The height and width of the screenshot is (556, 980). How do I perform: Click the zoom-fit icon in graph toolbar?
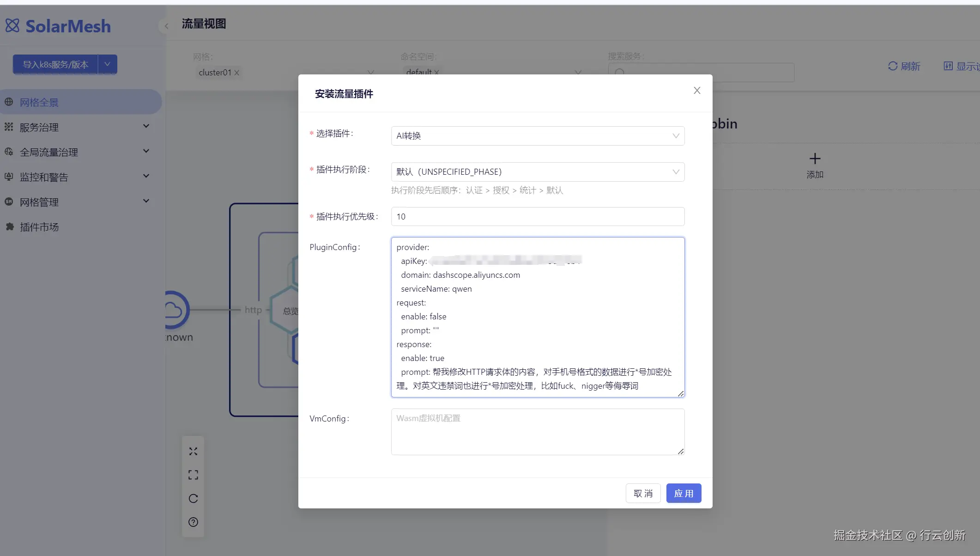click(193, 451)
